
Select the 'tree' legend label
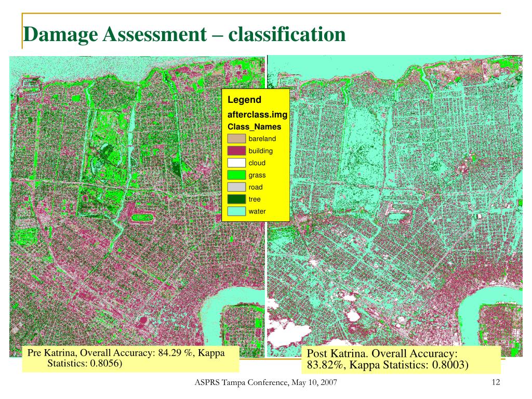[255, 199]
